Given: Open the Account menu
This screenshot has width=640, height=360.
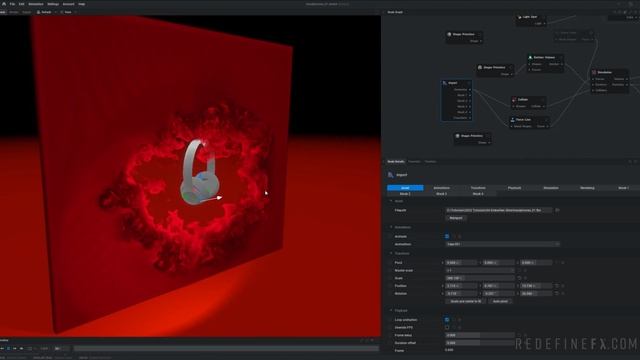Looking at the screenshot, I should click(x=69, y=4).
